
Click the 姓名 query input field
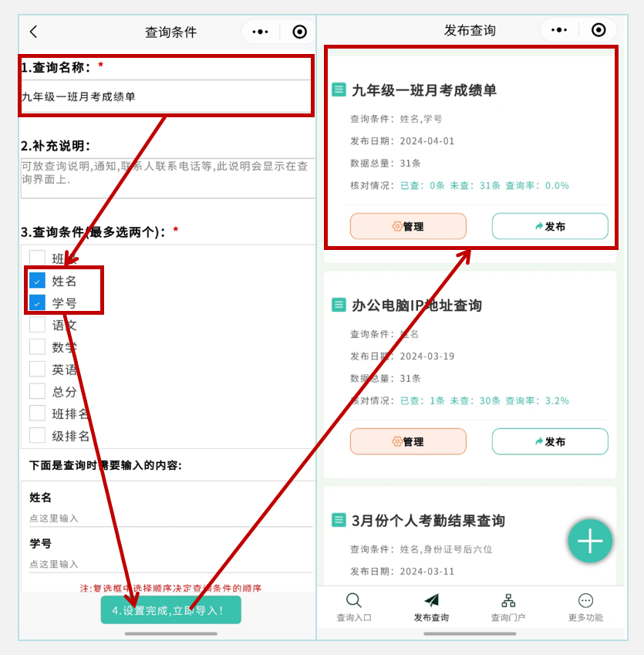(170, 518)
